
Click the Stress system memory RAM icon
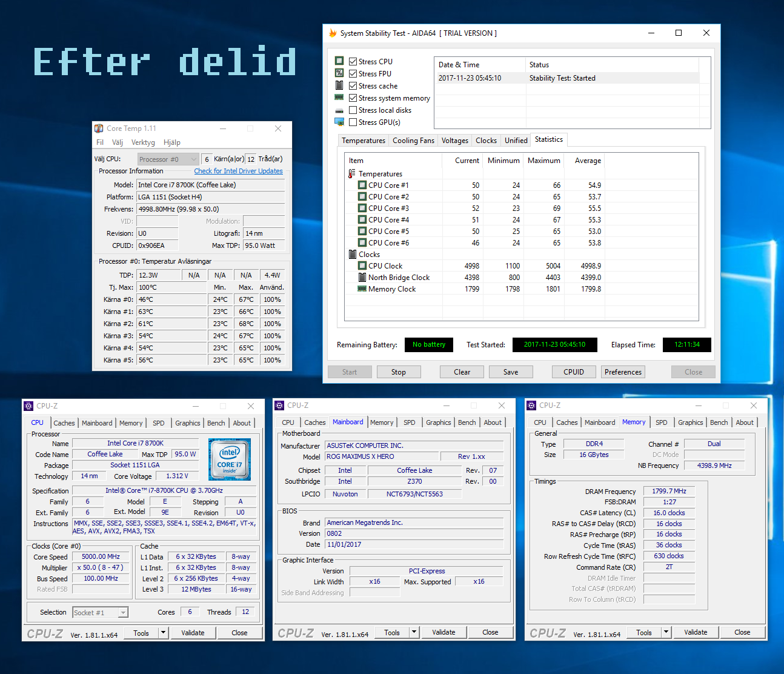[x=339, y=98]
